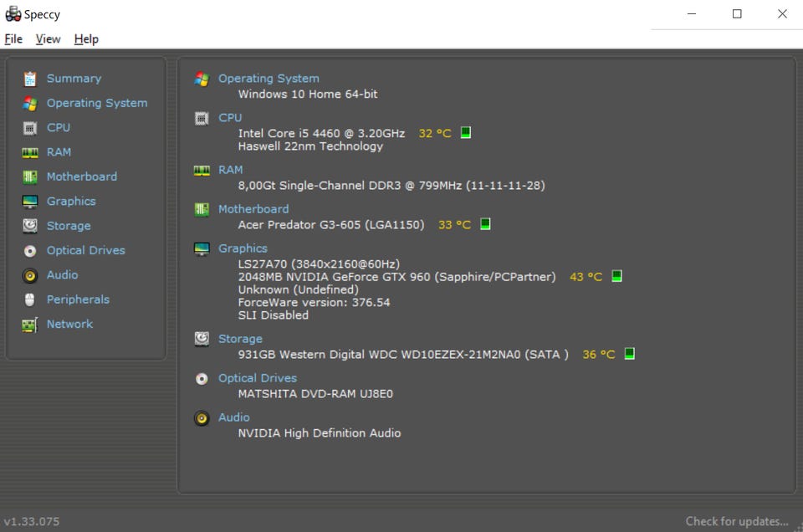Click the Summary clipboard icon in sidebar

pos(30,79)
